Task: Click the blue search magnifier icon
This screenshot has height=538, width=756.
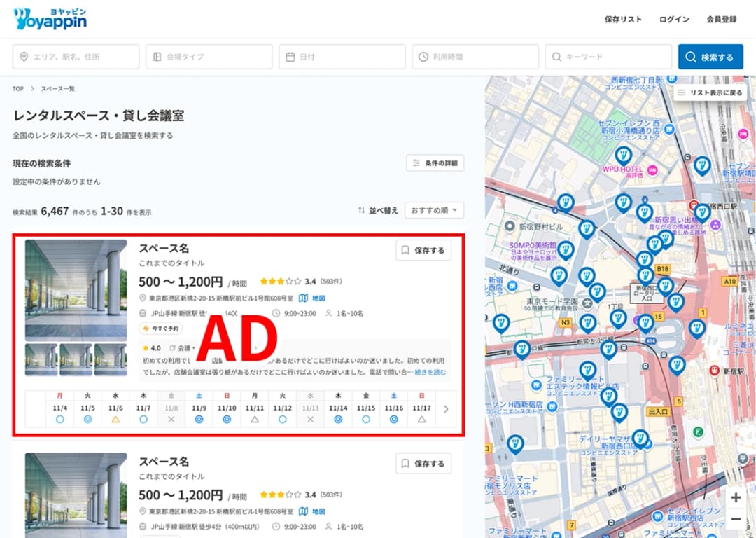Action: [x=689, y=57]
